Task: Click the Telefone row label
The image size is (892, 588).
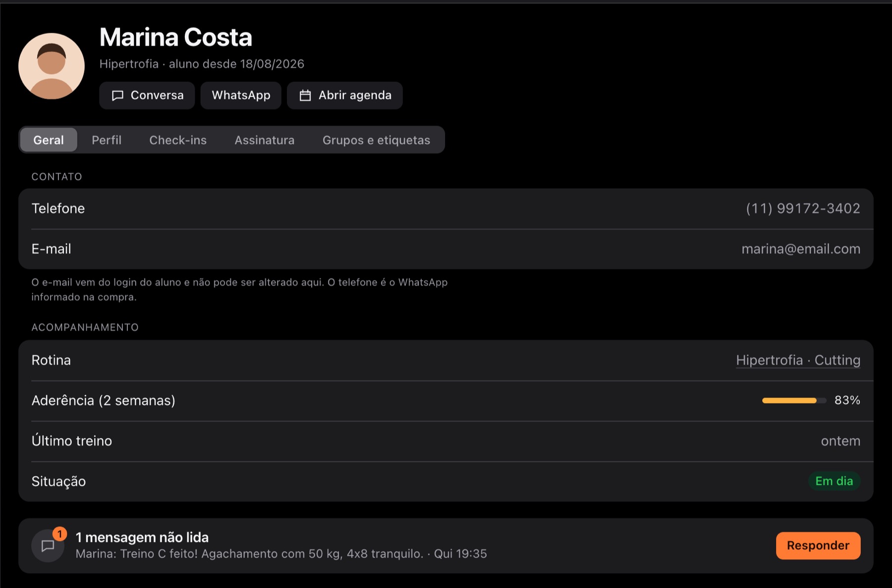Action: (58, 209)
